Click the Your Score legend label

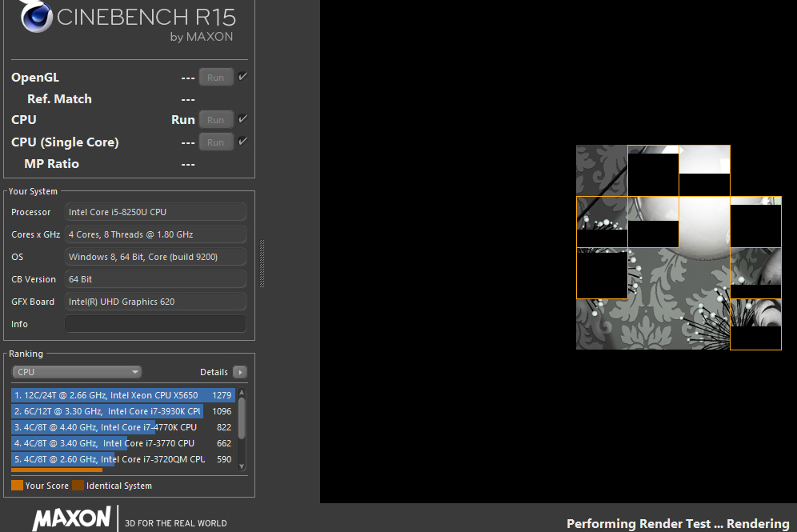(46, 486)
